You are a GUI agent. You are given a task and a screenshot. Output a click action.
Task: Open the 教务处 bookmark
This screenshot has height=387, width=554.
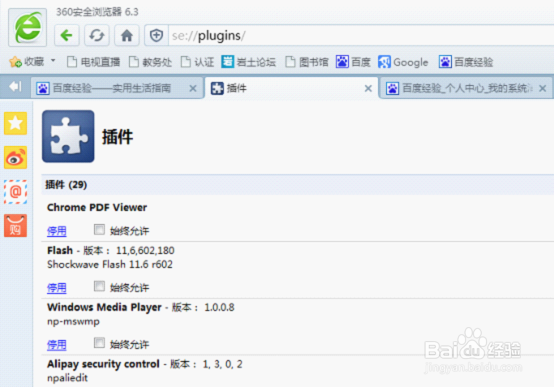[x=150, y=62]
